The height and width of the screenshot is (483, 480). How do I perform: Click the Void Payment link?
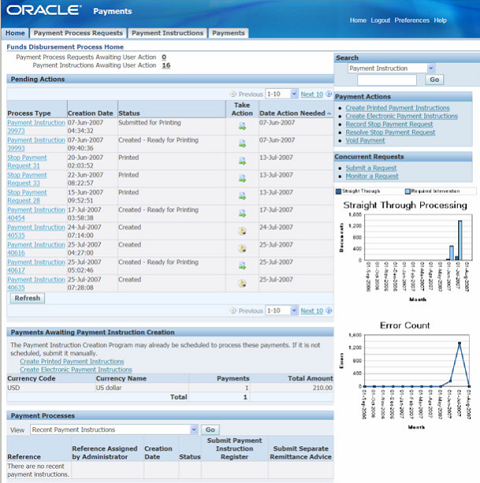[x=365, y=141]
